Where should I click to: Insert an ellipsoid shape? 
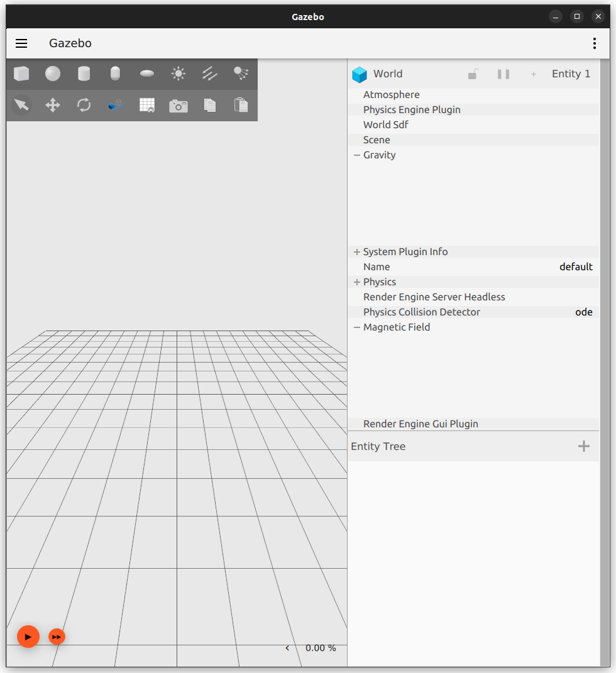pyautogui.click(x=147, y=74)
